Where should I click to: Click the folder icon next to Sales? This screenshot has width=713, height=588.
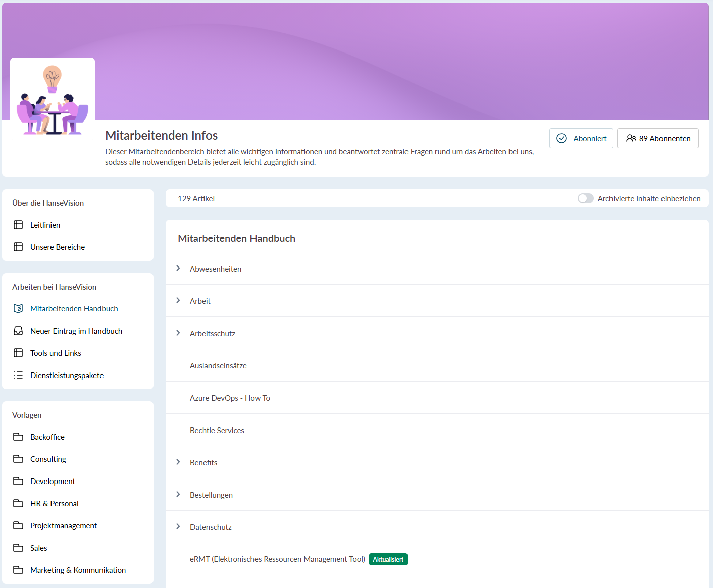(x=18, y=548)
